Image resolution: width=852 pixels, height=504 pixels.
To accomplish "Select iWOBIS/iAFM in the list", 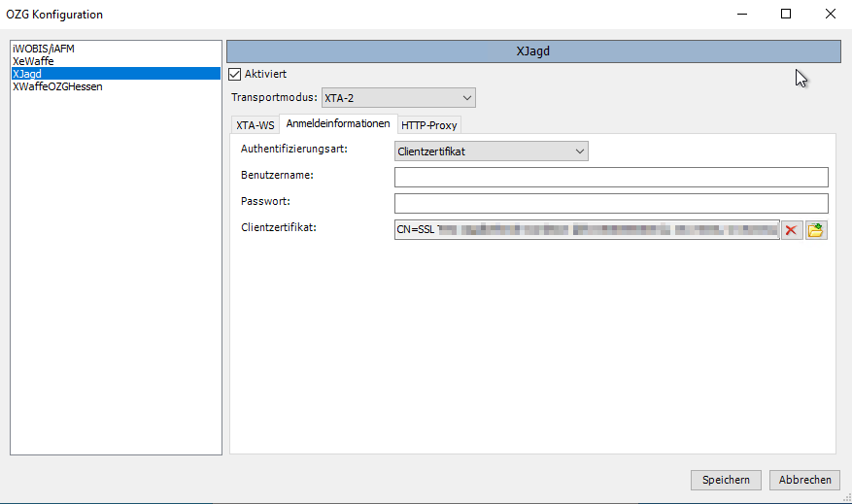I will tap(43, 49).
